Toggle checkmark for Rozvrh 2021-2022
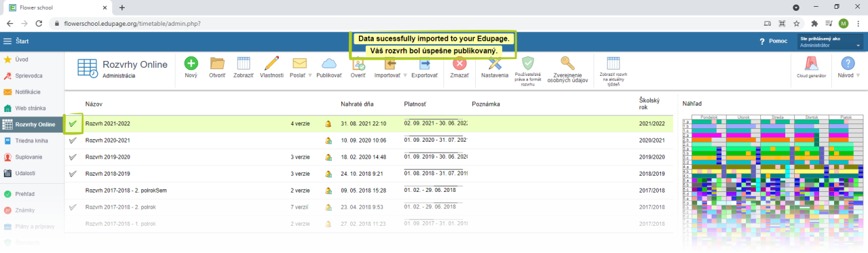Image resolution: width=868 pixels, height=253 pixels. point(73,123)
